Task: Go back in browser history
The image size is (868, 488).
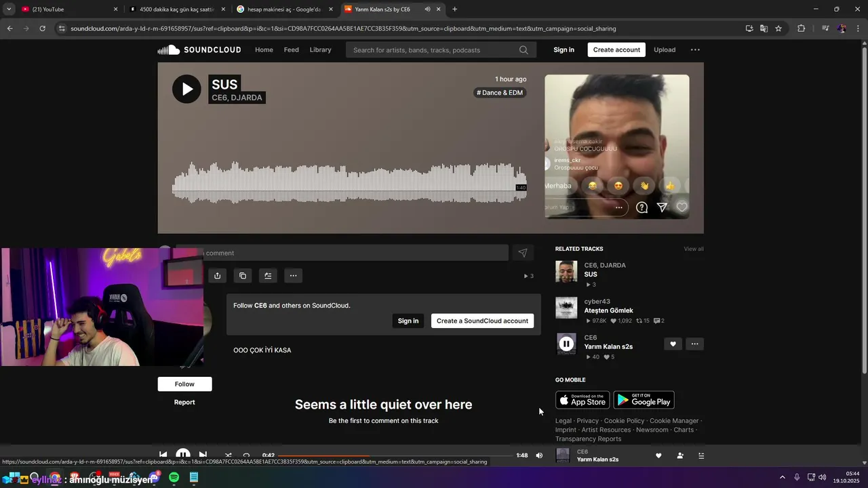Action: click(x=9, y=28)
